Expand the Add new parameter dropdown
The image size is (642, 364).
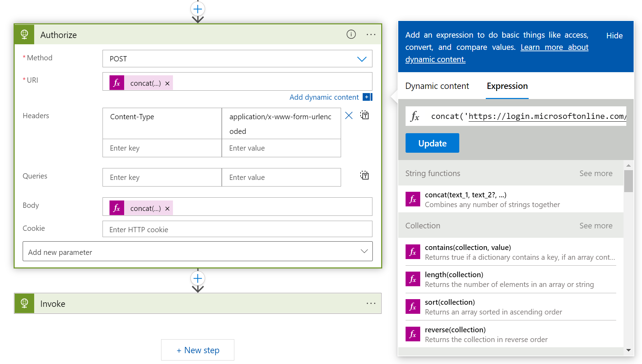click(x=364, y=251)
